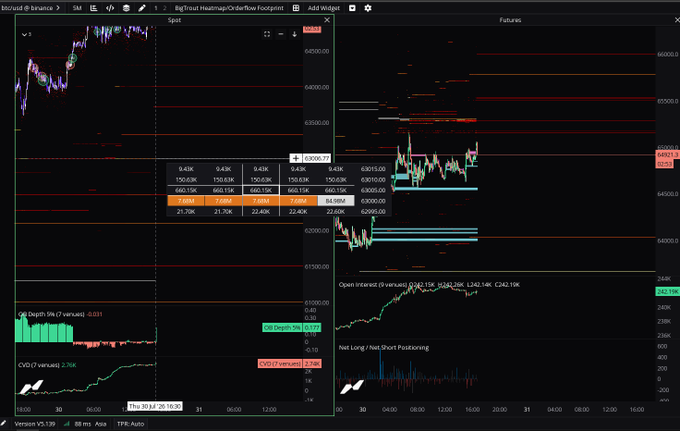Toggle fullscreen on Spot chart
This screenshot has height=431, width=680.
click(267, 34)
